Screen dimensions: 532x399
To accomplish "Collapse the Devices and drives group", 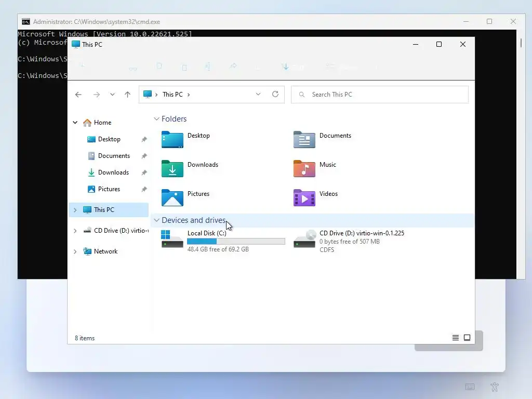I will click(x=156, y=220).
